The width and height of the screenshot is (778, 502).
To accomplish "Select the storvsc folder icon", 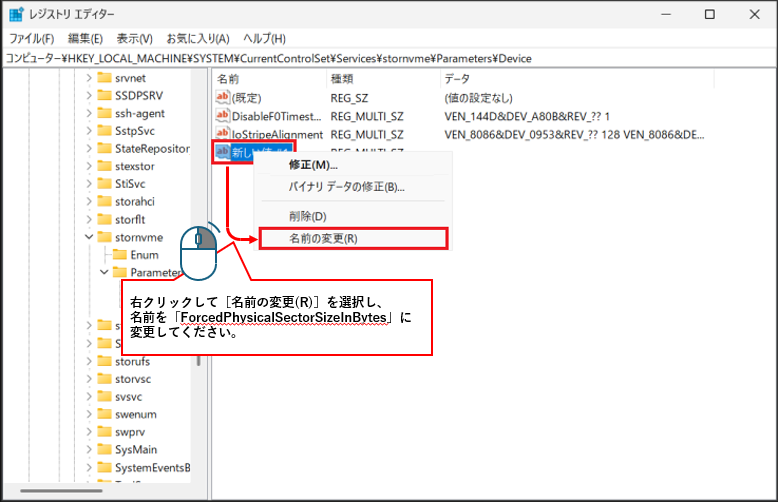I will tap(104, 378).
